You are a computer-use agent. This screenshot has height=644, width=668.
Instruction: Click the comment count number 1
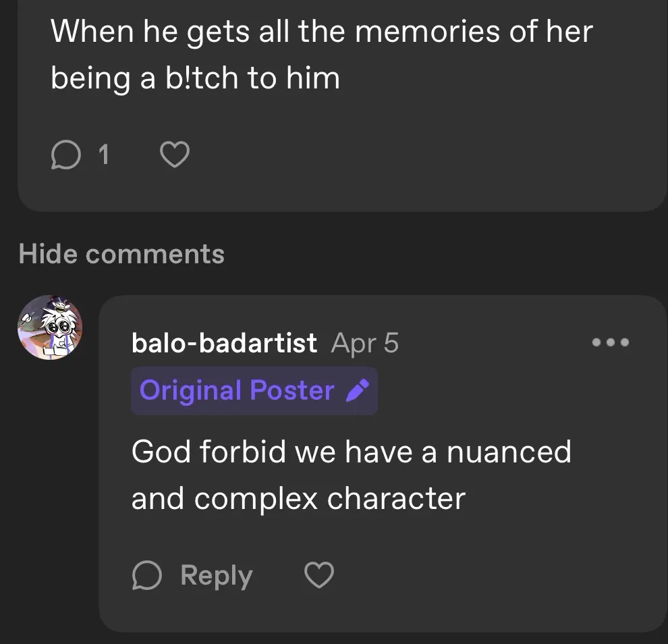pos(103,156)
